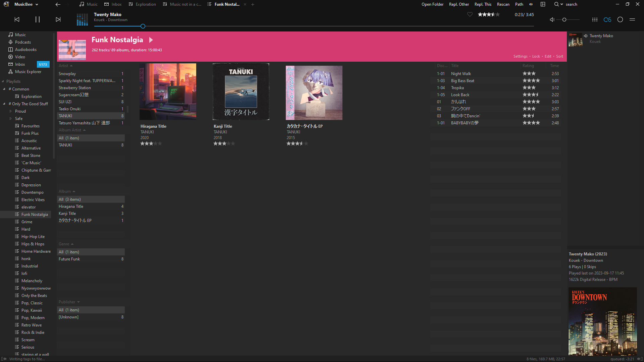Select the Night Walk track row
Viewport: 644px width, 362px height.
pos(495,74)
